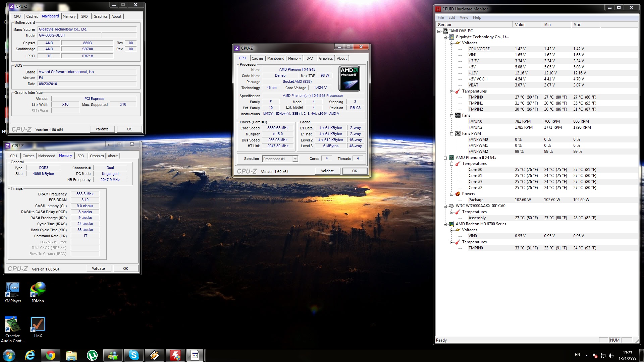This screenshot has height=362, width=644.
Task: Open KMPlayer desktop shortcut
Action: tap(13, 290)
